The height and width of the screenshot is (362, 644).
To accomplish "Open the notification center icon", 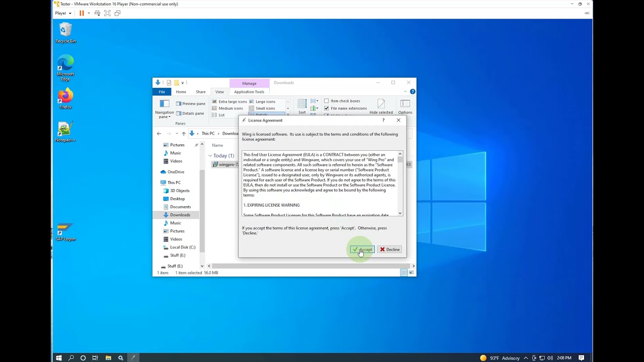I will 581,358.
